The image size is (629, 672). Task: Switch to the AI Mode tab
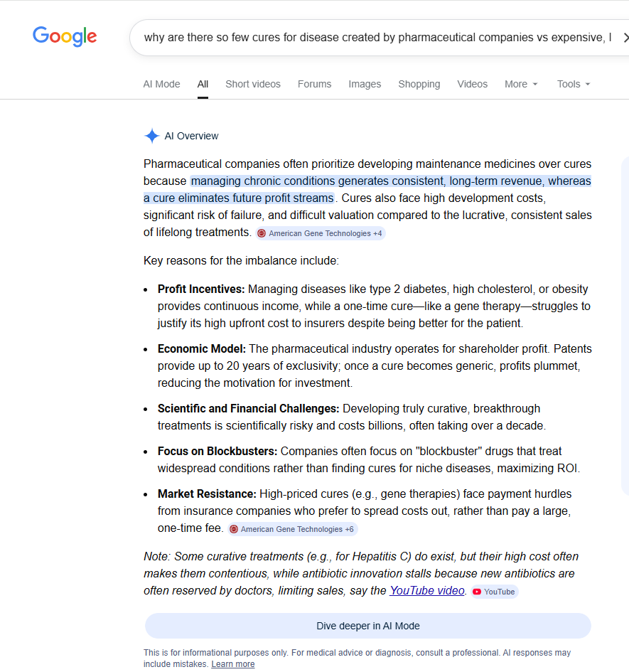(161, 84)
